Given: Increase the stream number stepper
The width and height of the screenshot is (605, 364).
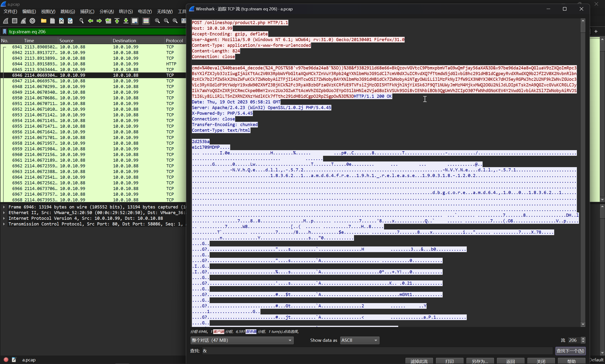Looking at the screenshot, I should pyautogui.click(x=583, y=339).
